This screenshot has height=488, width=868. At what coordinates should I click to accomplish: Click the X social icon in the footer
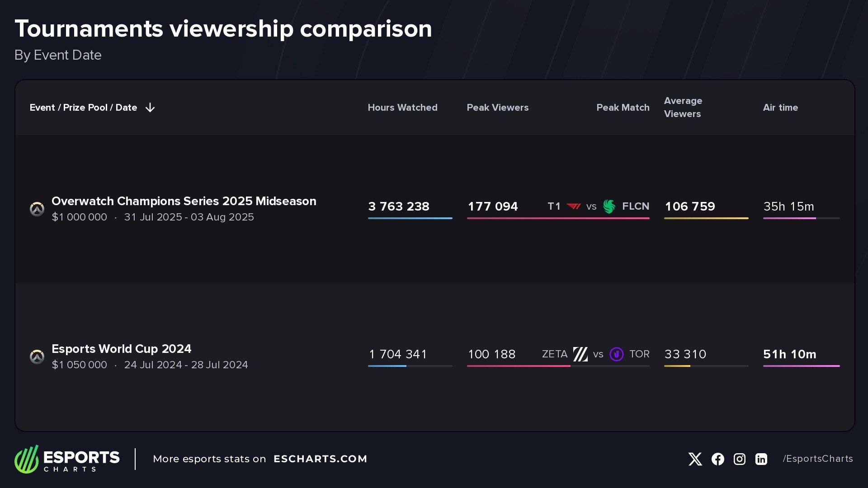pyautogui.click(x=695, y=459)
